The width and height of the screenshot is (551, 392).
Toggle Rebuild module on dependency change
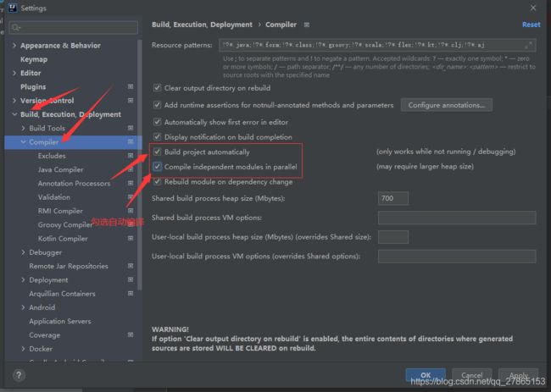[x=157, y=182]
